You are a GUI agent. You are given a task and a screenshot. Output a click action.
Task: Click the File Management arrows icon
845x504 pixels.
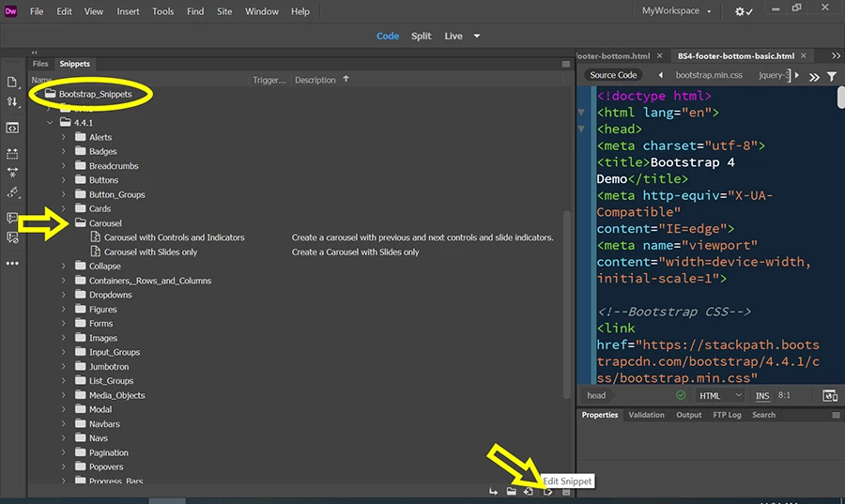tap(12, 101)
